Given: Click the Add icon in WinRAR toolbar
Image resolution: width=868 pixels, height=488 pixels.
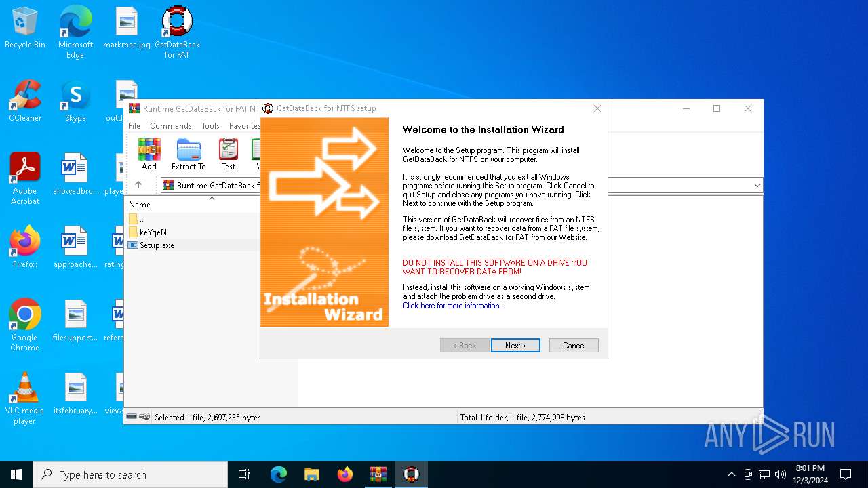Looking at the screenshot, I should (149, 155).
